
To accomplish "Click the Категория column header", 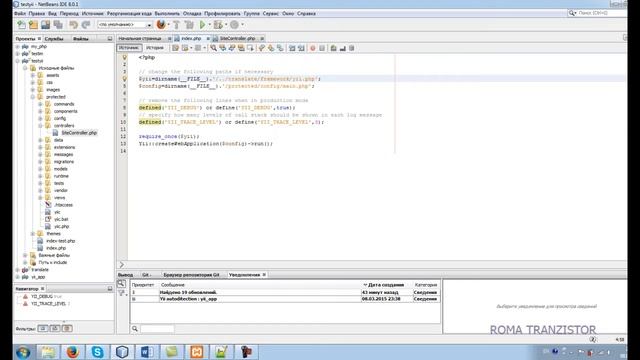I will coord(426,285).
